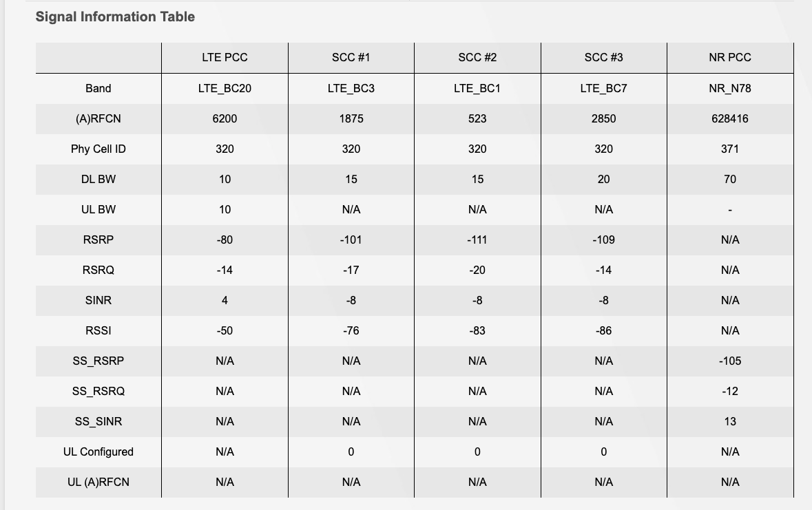Click the -111 RSRP value

pos(477,240)
